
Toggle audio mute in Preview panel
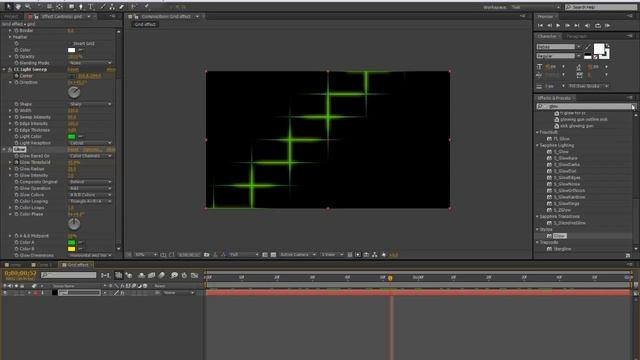587,25
